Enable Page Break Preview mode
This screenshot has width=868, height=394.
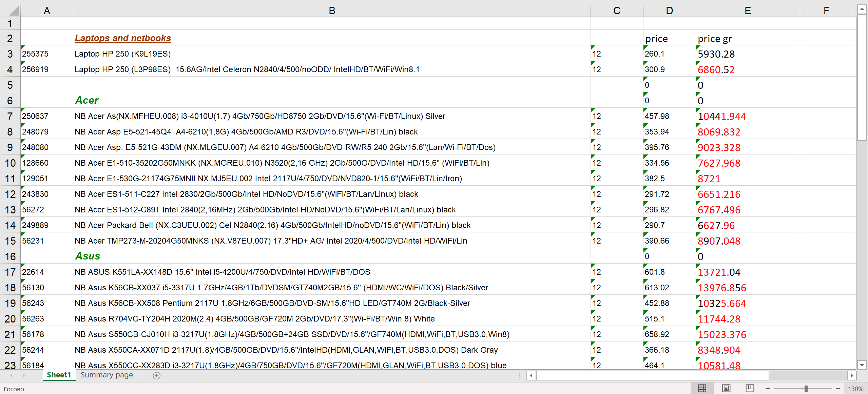click(750, 388)
